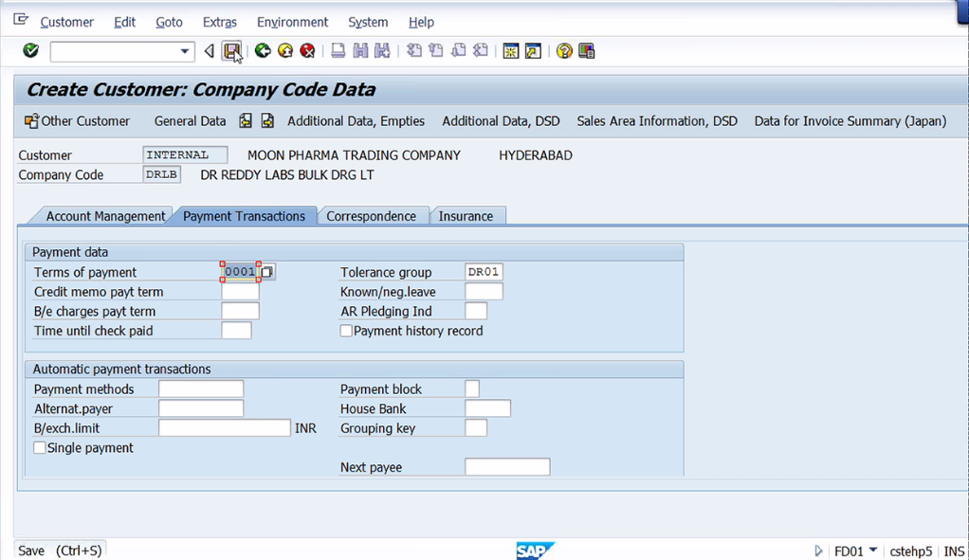The height and width of the screenshot is (560, 969).
Task: Click the B/exch.limit amount field
Action: 225,428
